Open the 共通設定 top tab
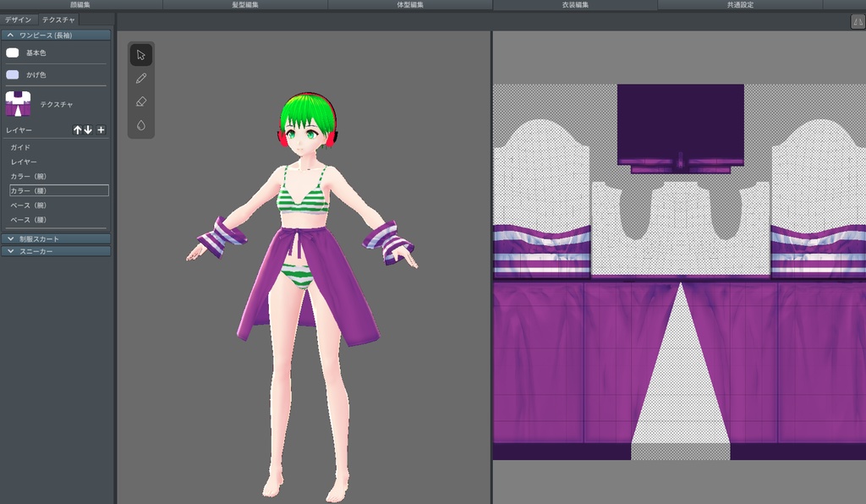Image resolution: width=866 pixels, height=504 pixels. [x=740, y=5]
